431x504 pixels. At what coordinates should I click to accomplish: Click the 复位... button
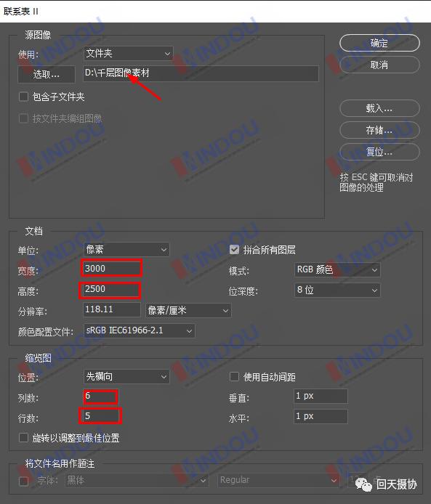tap(379, 152)
